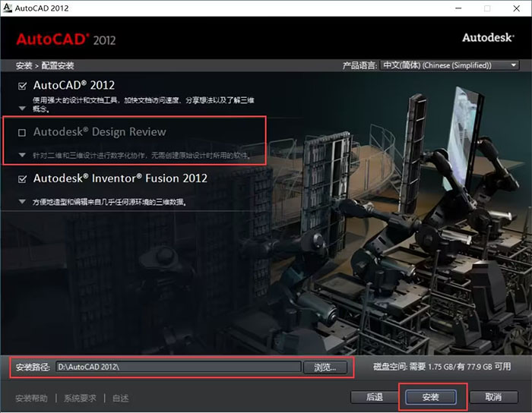Click the Autodesk logo in header
Image resolution: width=532 pixels, height=413 pixels.
(488, 38)
